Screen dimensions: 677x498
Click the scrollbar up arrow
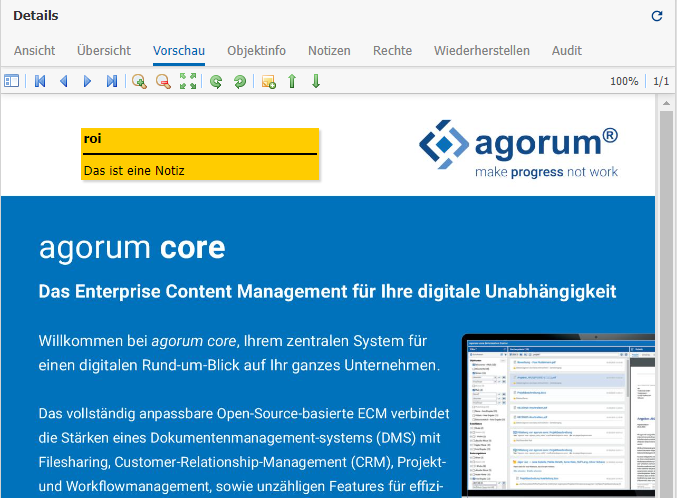(666, 103)
